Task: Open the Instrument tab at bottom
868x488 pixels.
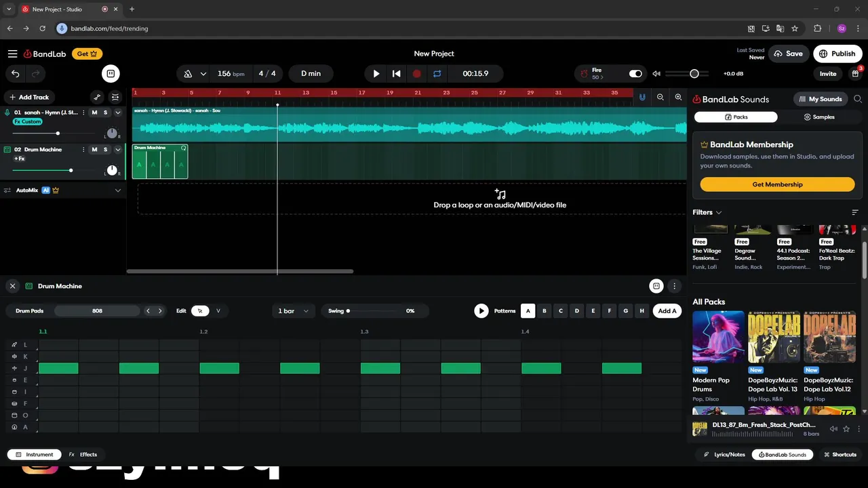Action: [34, 455]
